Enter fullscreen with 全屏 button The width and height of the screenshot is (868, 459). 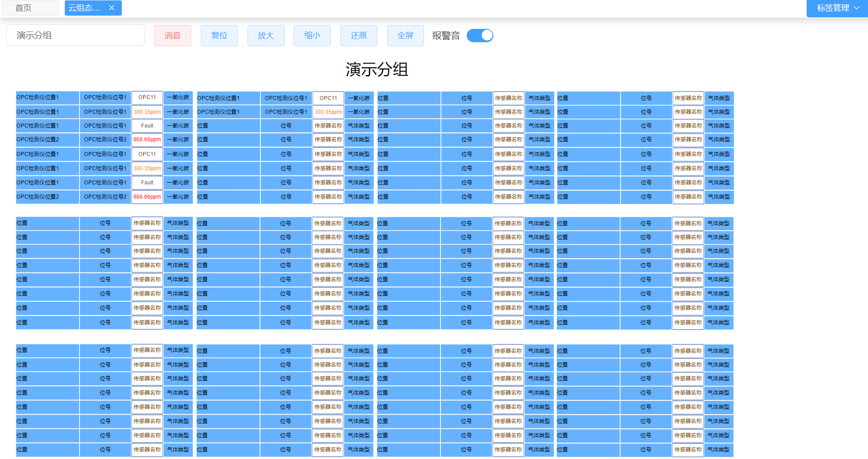coord(405,36)
